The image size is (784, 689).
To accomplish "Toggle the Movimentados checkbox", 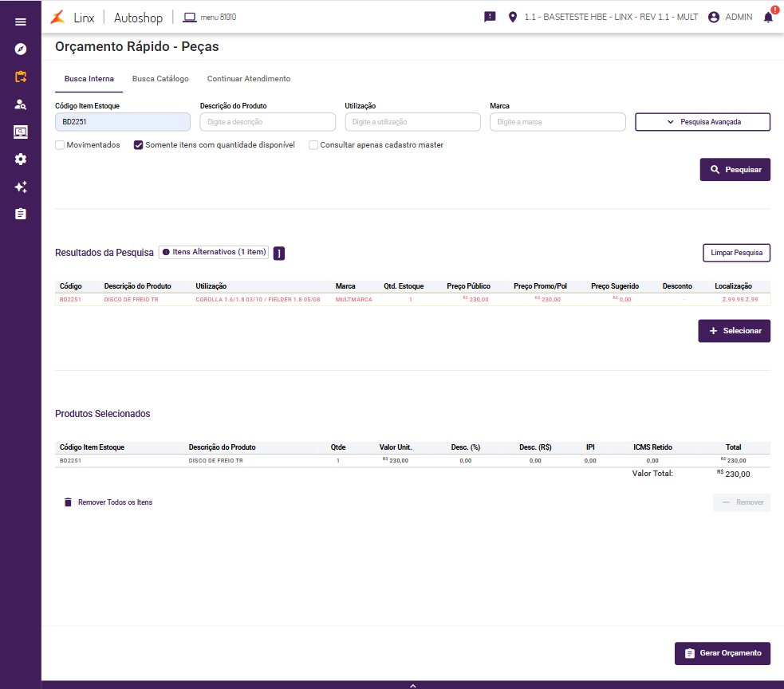I will coord(60,145).
